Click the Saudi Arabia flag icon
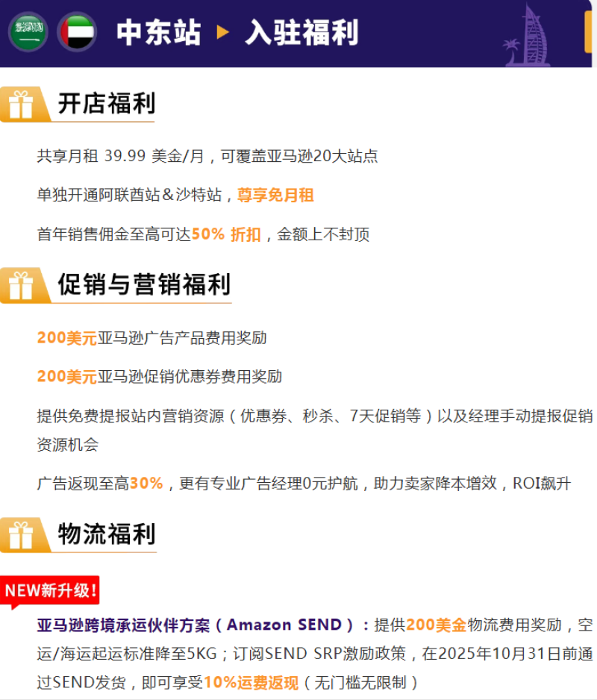The image size is (597, 700). click(x=28, y=32)
